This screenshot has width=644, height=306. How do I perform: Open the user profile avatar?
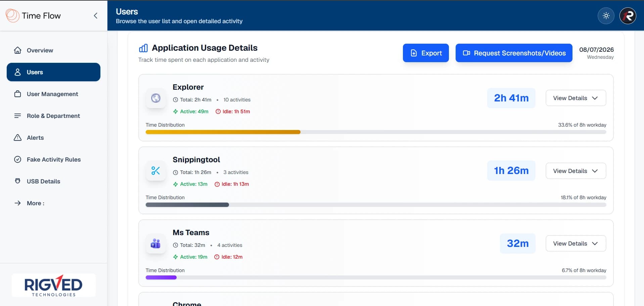click(x=628, y=16)
